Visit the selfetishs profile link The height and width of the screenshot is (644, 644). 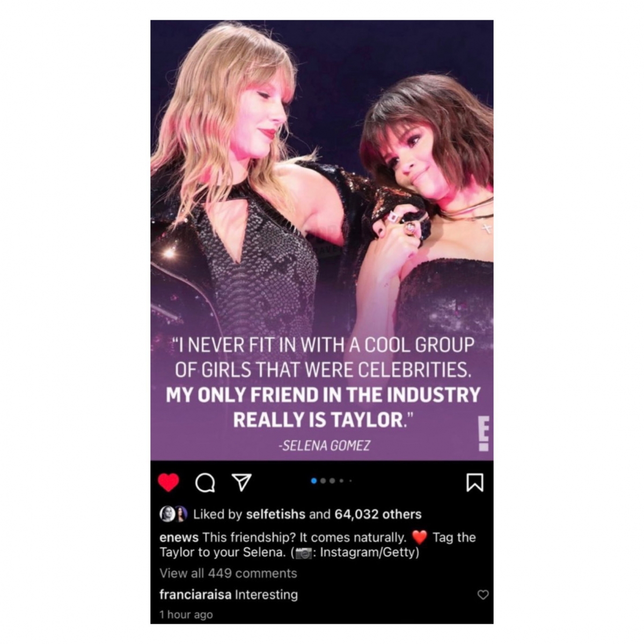pyautogui.click(x=275, y=514)
